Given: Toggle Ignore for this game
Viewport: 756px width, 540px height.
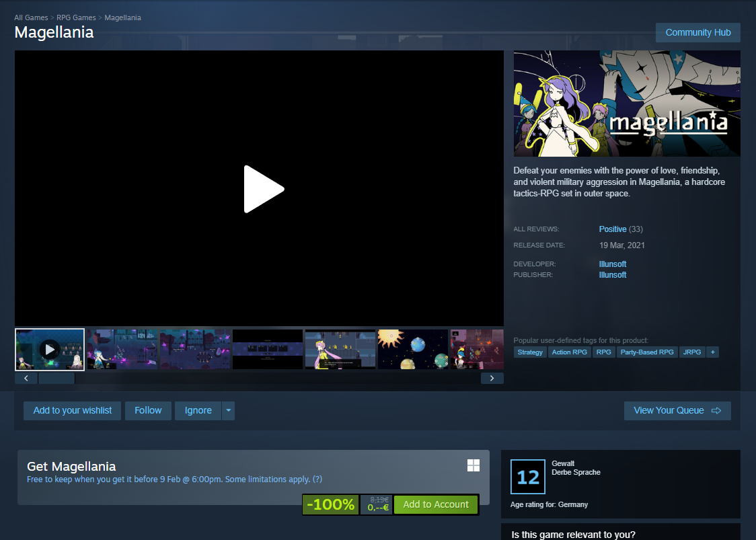Looking at the screenshot, I should click(x=198, y=410).
